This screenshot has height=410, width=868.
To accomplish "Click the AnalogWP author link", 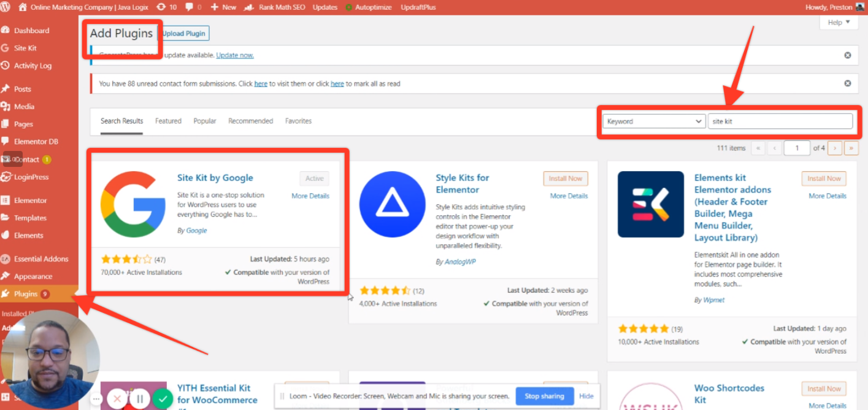I will (460, 261).
